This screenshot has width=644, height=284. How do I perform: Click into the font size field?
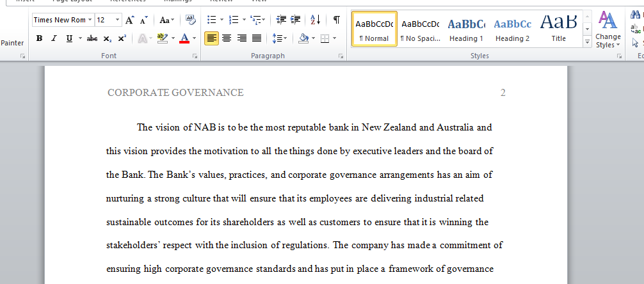click(x=105, y=20)
